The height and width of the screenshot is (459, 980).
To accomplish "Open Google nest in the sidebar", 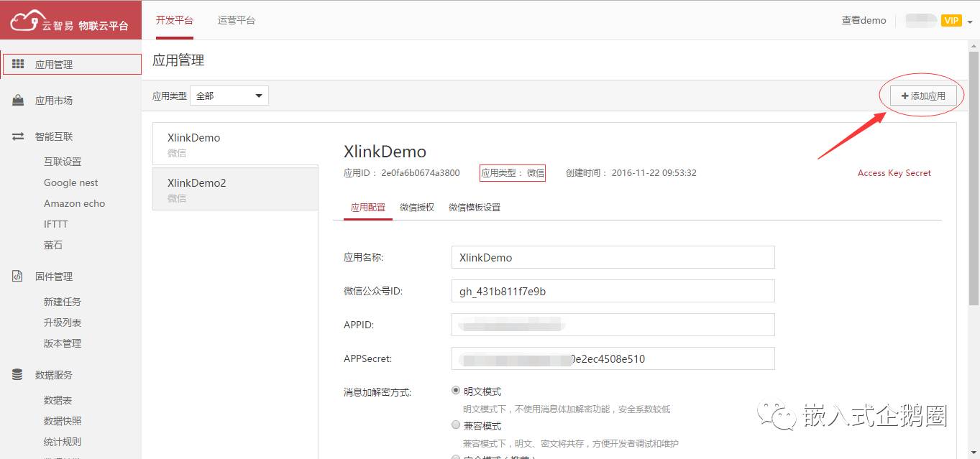I will tap(70, 182).
